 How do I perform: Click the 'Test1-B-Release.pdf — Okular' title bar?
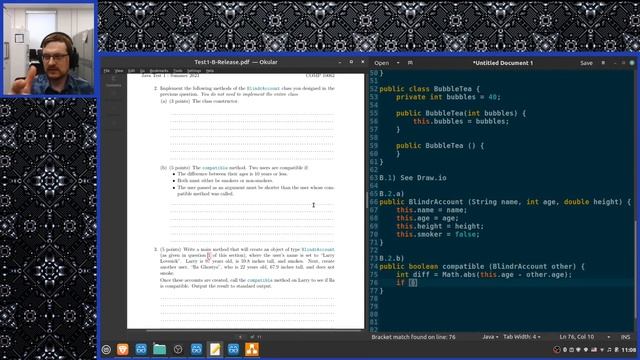click(236, 62)
